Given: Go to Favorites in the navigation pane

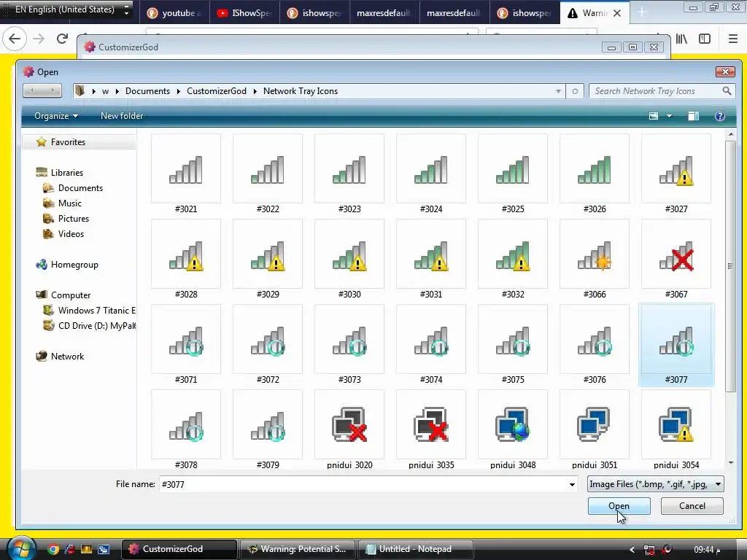Looking at the screenshot, I should pyautogui.click(x=68, y=142).
